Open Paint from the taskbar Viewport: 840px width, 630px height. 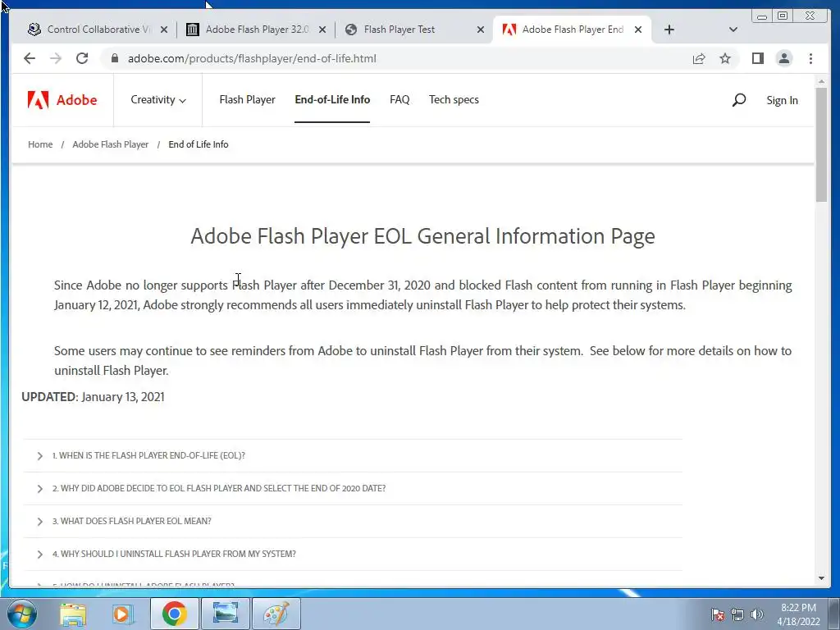tap(276, 614)
